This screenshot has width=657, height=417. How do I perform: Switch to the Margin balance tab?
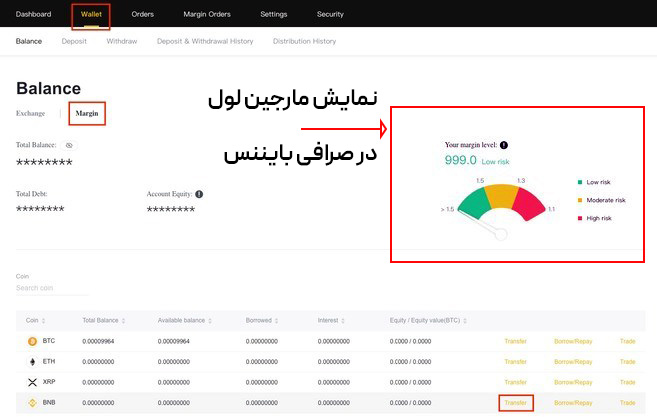coord(87,113)
